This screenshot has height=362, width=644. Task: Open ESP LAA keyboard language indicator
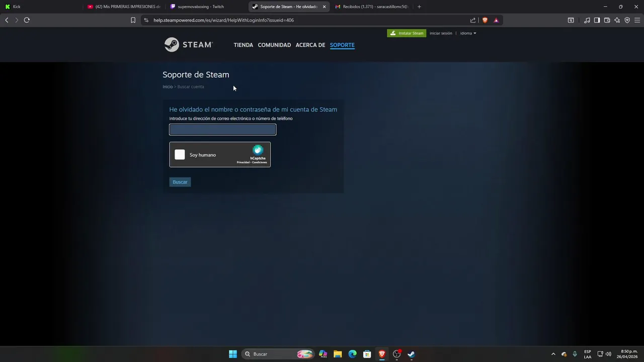pos(588,354)
